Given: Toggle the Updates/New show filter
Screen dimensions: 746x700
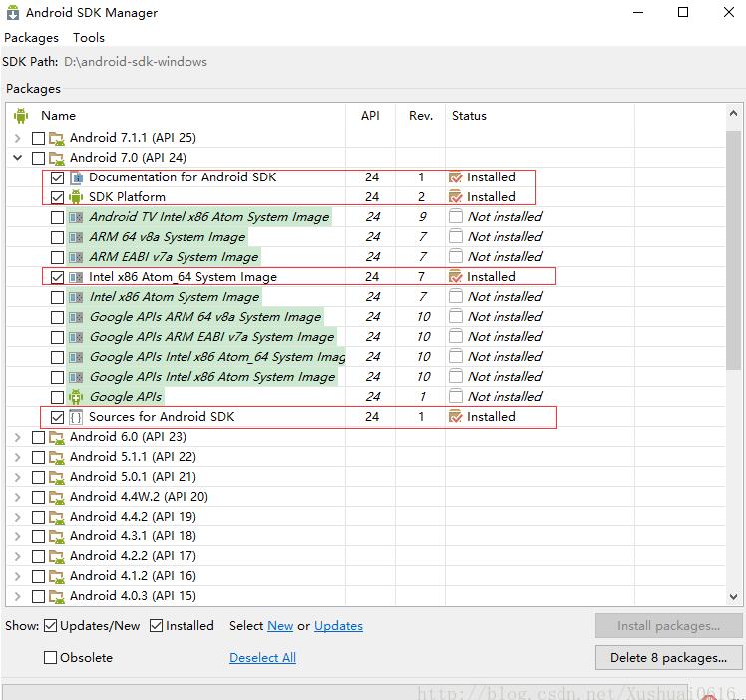Looking at the screenshot, I should click(x=50, y=626).
